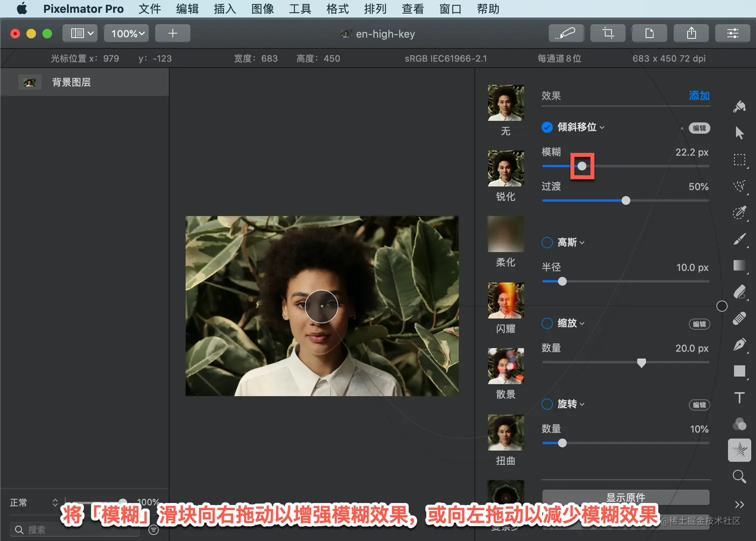Open the 编辑 menu
Screen dimensions: 756x541
pyautogui.click(x=187, y=8)
